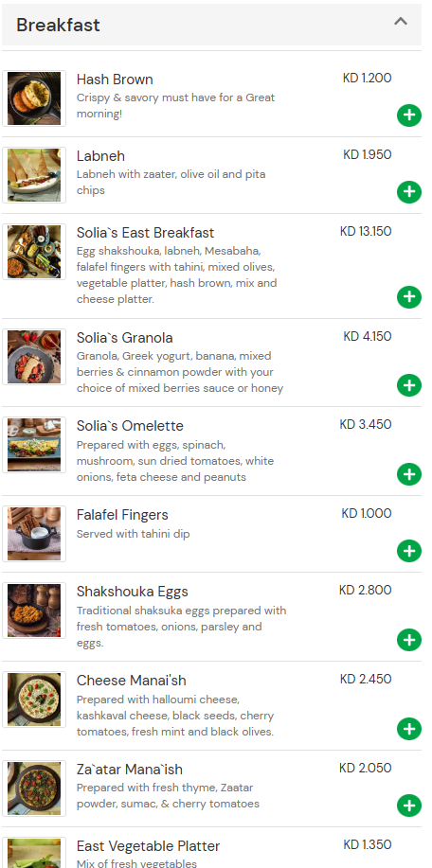This screenshot has height=868, width=432.
Task: View Solia's Granola thumbnail
Action: point(34,357)
